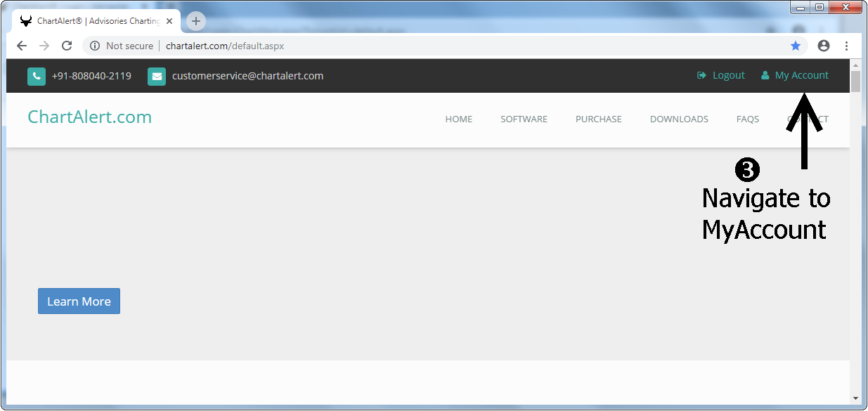Maximize the Chrome window

tap(819, 7)
